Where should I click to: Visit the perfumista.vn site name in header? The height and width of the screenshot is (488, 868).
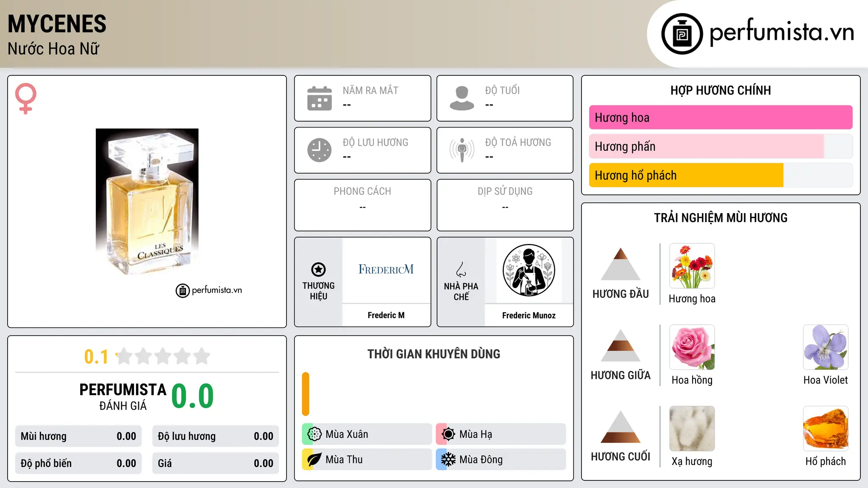coord(782,32)
